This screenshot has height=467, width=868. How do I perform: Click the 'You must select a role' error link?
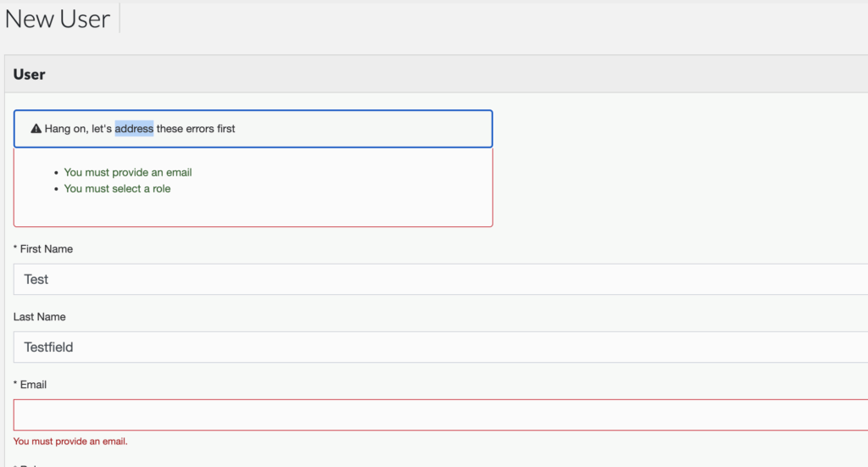tap(117, 188)
